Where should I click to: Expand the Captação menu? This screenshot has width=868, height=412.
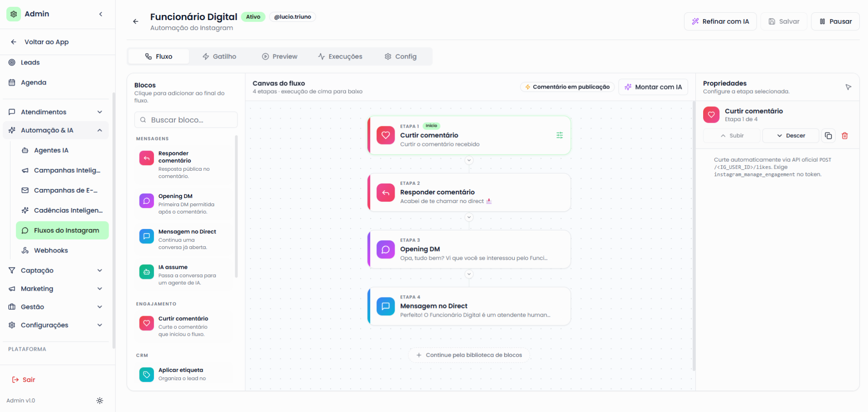[56, 270]
